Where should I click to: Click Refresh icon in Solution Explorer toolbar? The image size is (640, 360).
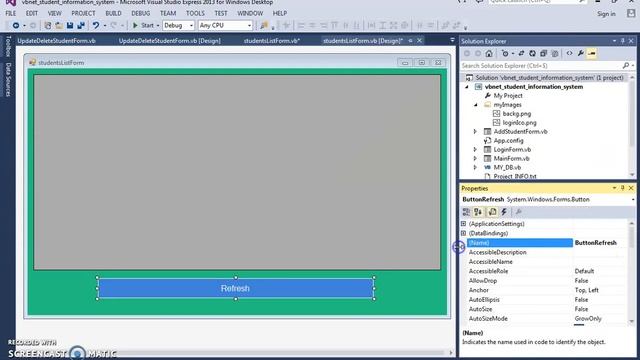532,53
